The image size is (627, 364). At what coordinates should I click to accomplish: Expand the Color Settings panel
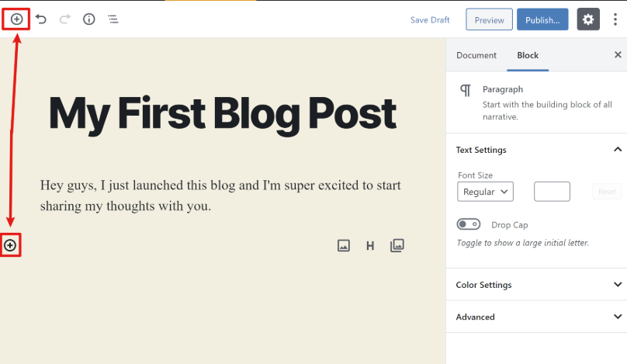pyautogui.click(x=537, y=285)
